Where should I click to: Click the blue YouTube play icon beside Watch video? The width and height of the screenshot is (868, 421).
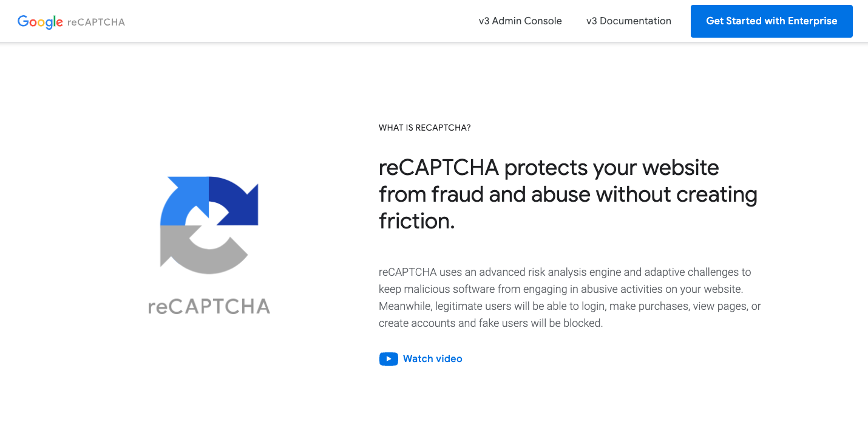pyautogui.click(x=388, y=359)
